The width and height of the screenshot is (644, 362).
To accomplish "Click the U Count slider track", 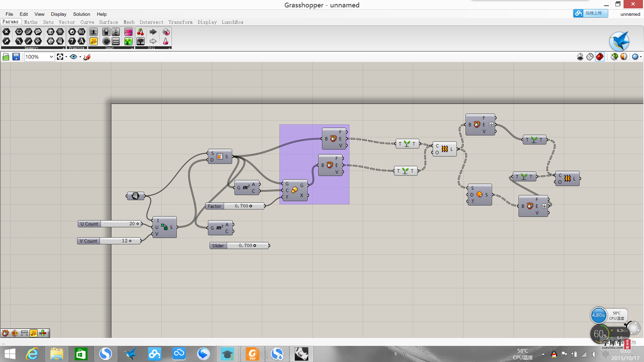I will [x=120, y=224].
